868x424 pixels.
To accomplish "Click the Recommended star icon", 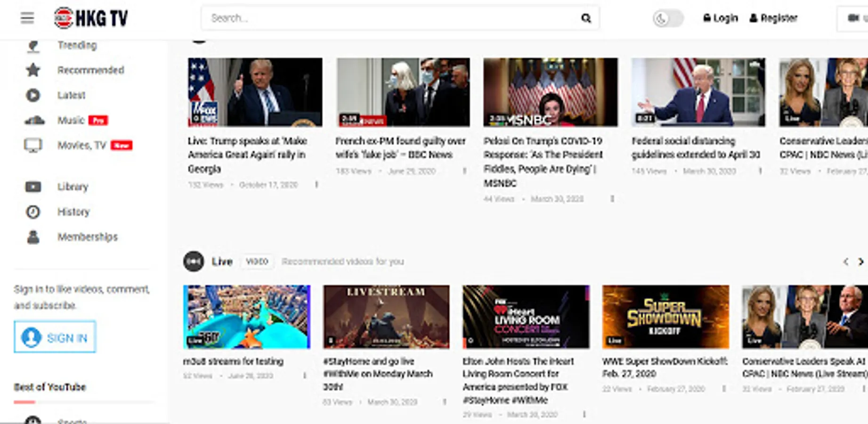I will [33, 70].
